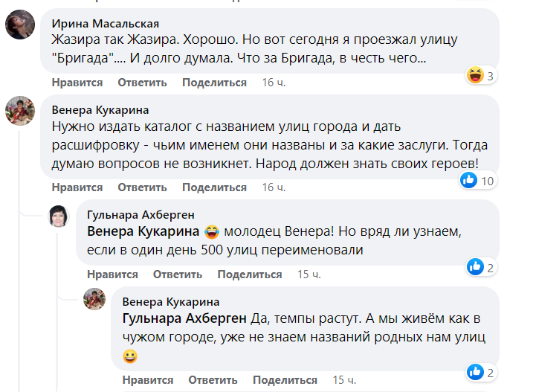Share Венера Кукарина's catalog comment

point(214,187)
